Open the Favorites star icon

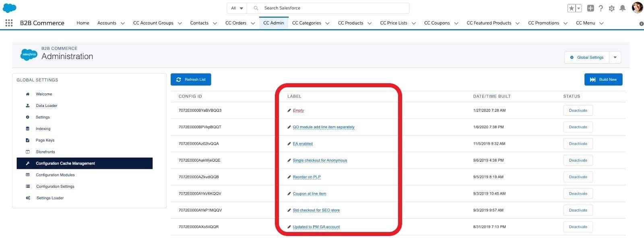(x=572, y=8)
